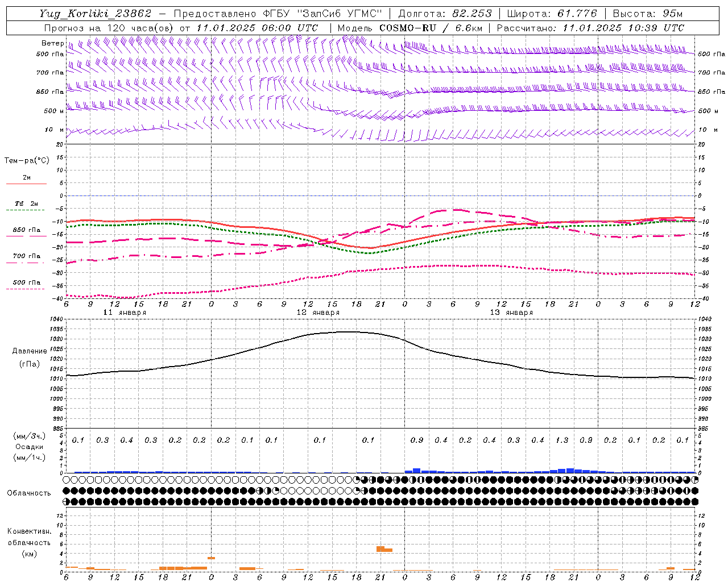Click the Облачность panel label
Image resolution: width=728 pixels, height=582 pixels.
point(29,493)
